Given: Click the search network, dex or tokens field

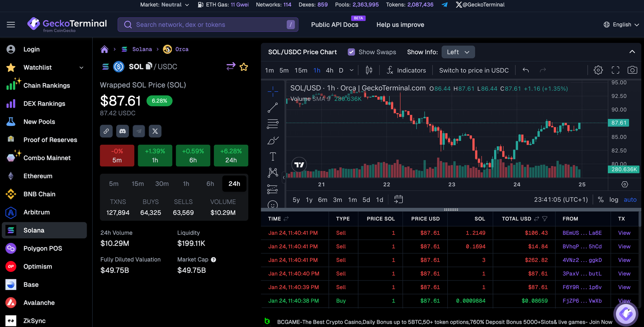Looking at the screenshot, I should click(x=208, y=25).
